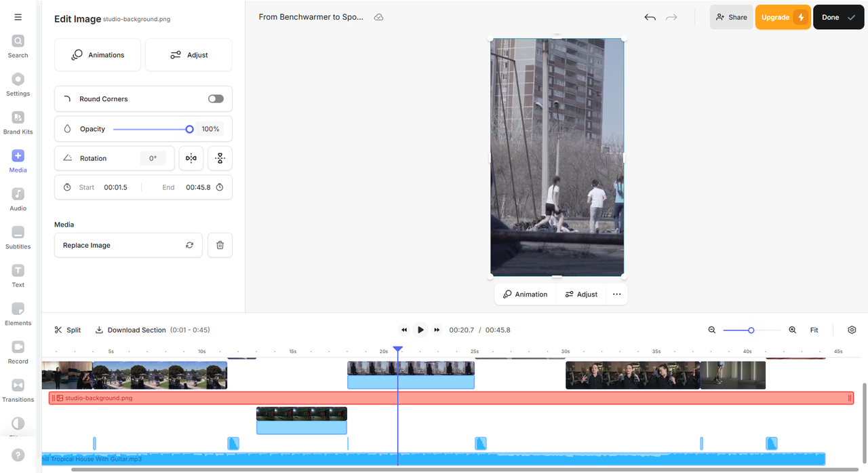Click the blue playhead marker
Viewport: 868px width, 473px height.
pos(398,349)
